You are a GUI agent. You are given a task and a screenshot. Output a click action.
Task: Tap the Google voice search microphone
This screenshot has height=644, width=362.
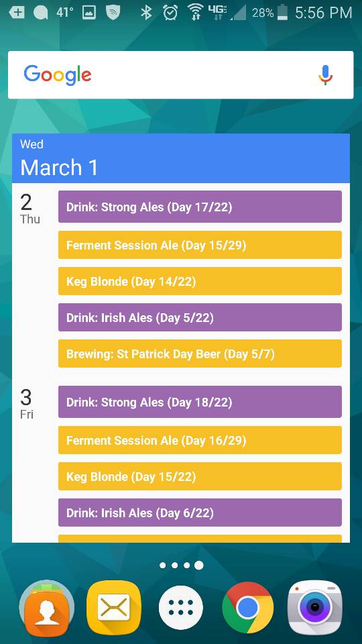pyautogui.click(x=325, y=75)
